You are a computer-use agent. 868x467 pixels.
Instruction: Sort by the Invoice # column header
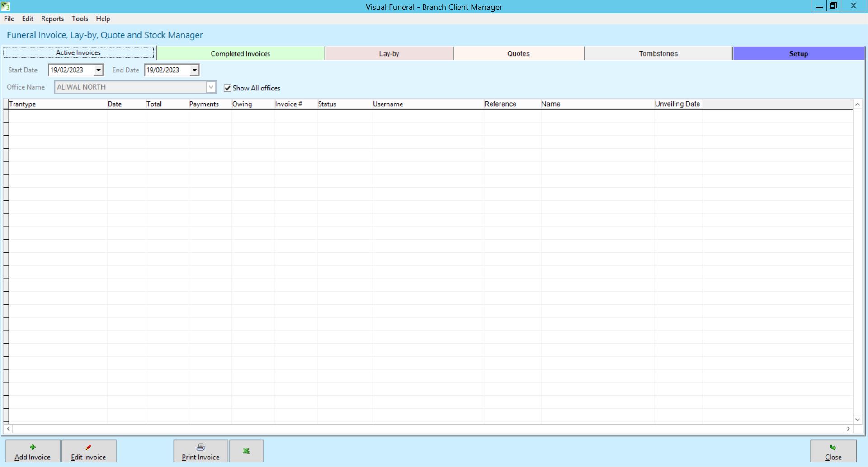[x=288, y=104]
